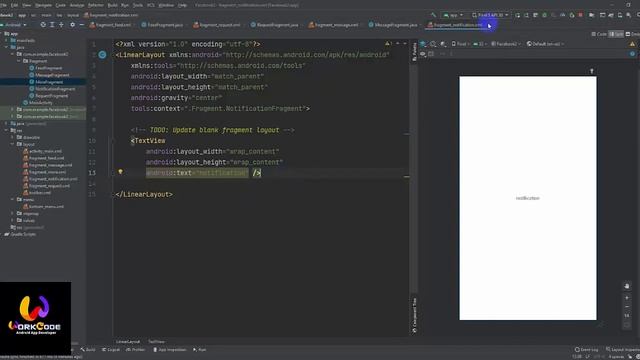Click the orientation for preview icon
The image size is (640, 360).
pyautogui.click(x=433, y=44)
